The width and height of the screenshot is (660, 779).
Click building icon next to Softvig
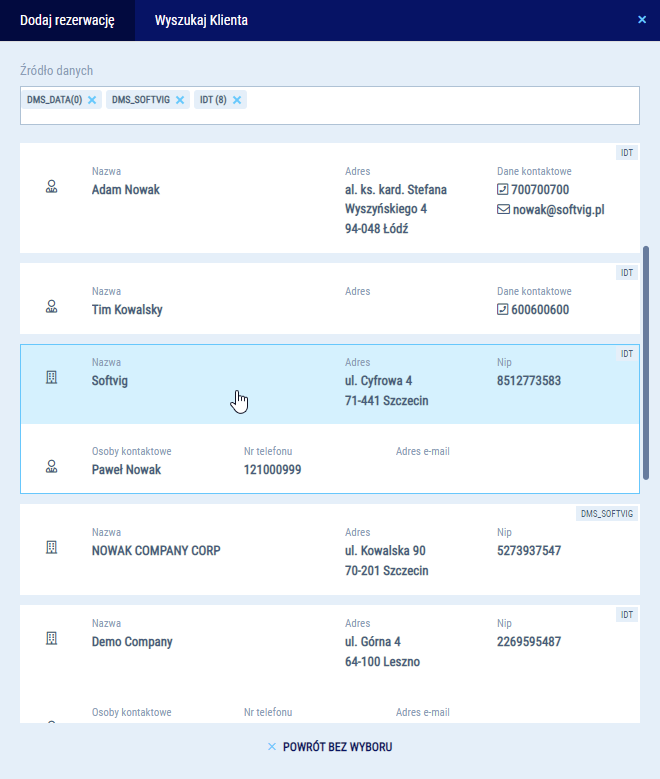coord(52,378)
